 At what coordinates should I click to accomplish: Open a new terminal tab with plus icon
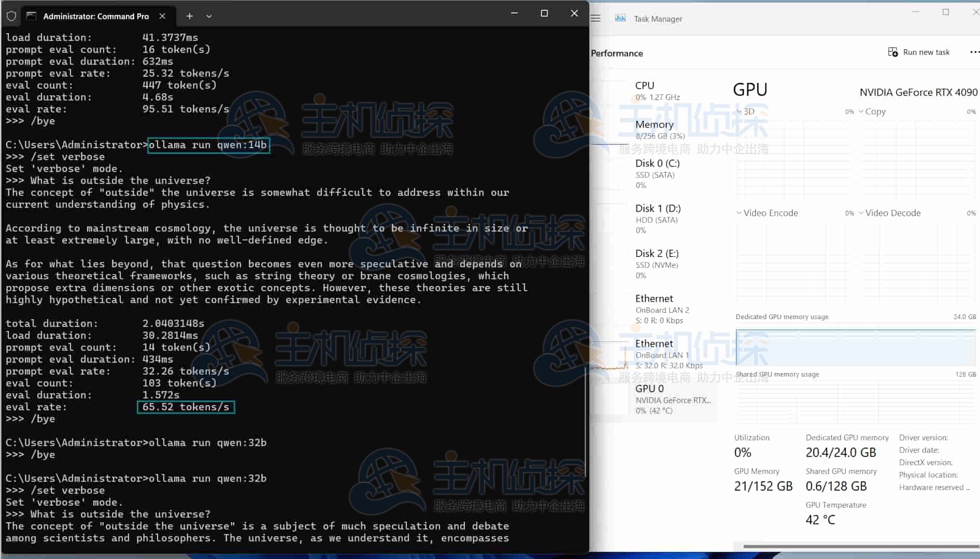pos(190,16)
